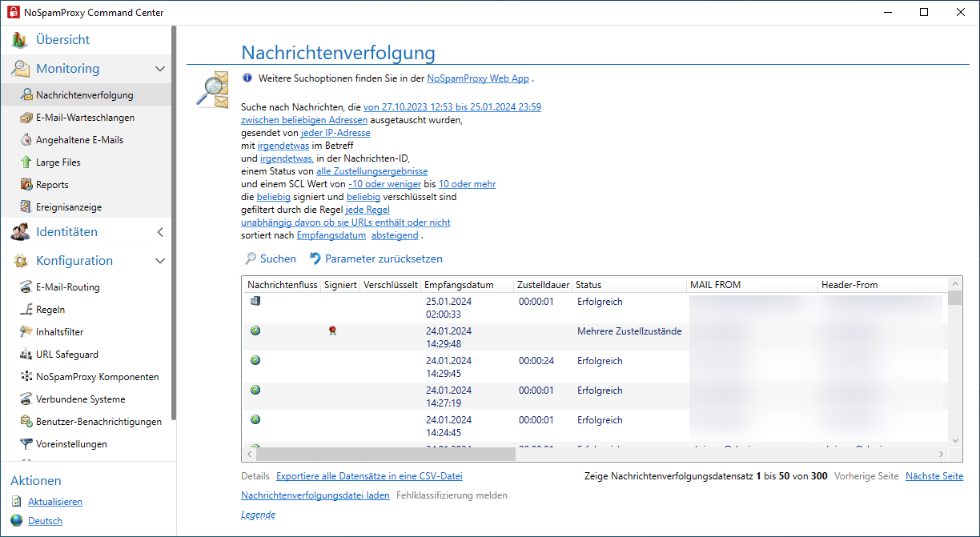The height and width of the screenshot is (537, 980).
Task: Click the Reports icon
Action: pos(26,185)
